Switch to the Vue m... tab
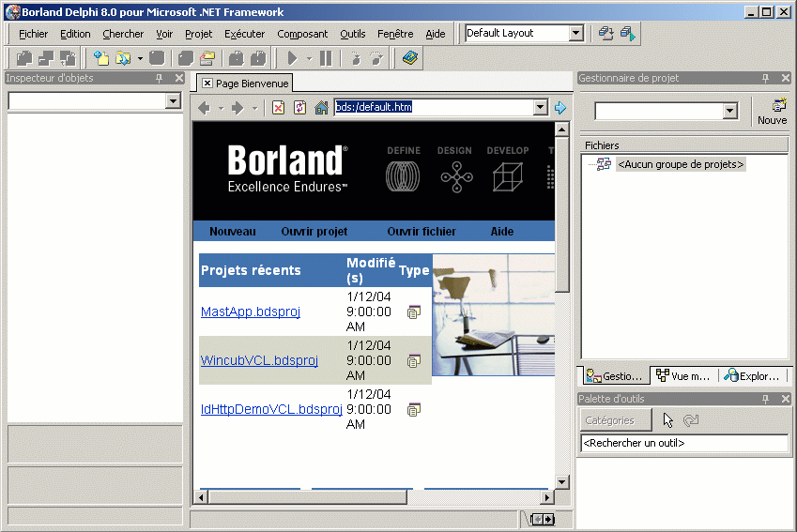The image size is (797, 532). pos(682,376)
